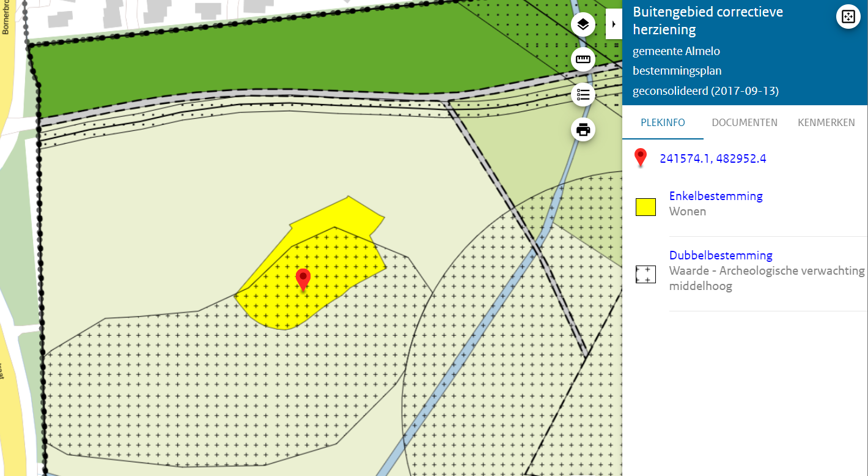Image resolution: width=868 pixels, height=476 pixels.
Task: Click the Waarde - Archeologische verwachting middelhoog text
Action: (x=767, y=278)
